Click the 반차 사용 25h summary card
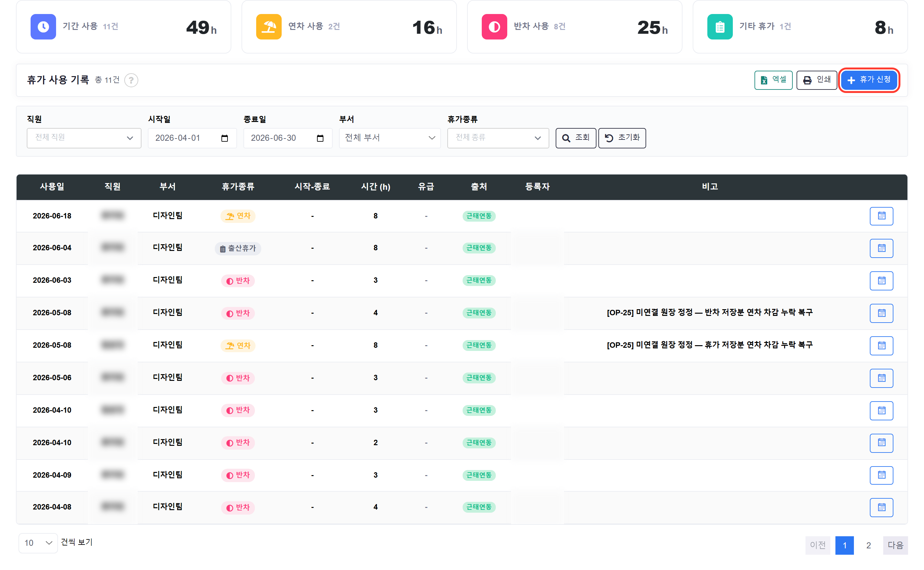Image resolution: width=924 pixels, height=570 pixels. [574, 27]
